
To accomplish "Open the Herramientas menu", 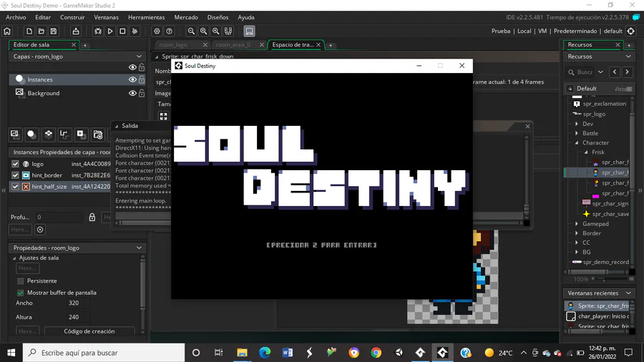I will (x=146, y=17).
